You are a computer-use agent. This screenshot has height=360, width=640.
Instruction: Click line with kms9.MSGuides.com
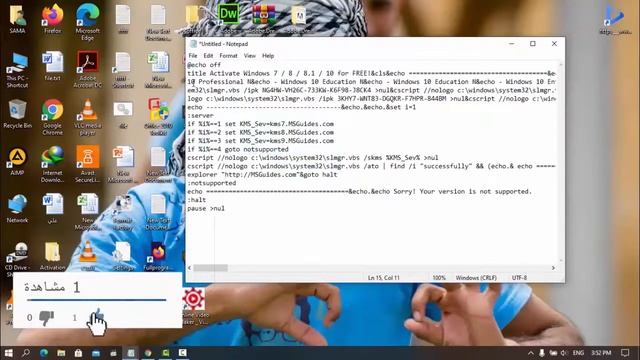pyautogui.click(x=260, y=141)
